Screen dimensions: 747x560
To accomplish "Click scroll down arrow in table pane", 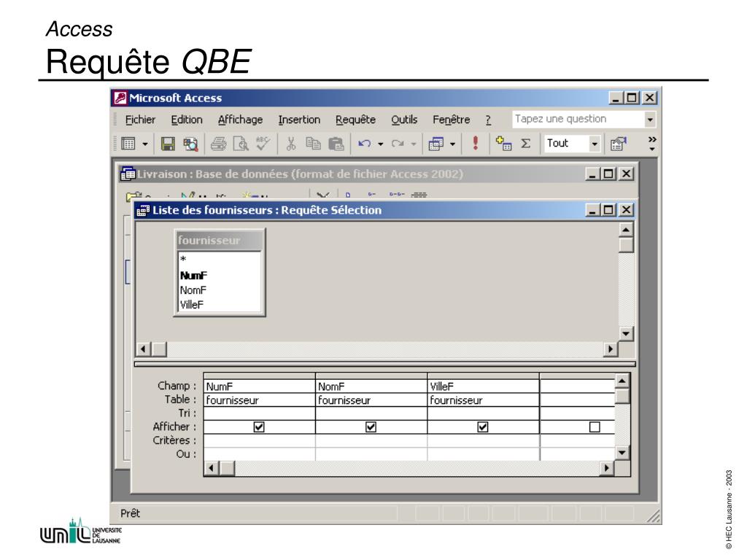I will click(x=626, y=334).
